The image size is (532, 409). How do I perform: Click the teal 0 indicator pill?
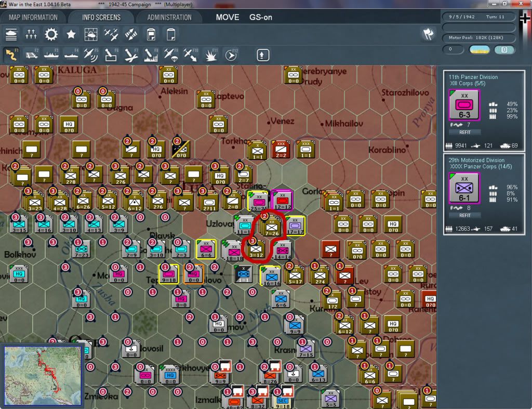(x=504, y=50)
